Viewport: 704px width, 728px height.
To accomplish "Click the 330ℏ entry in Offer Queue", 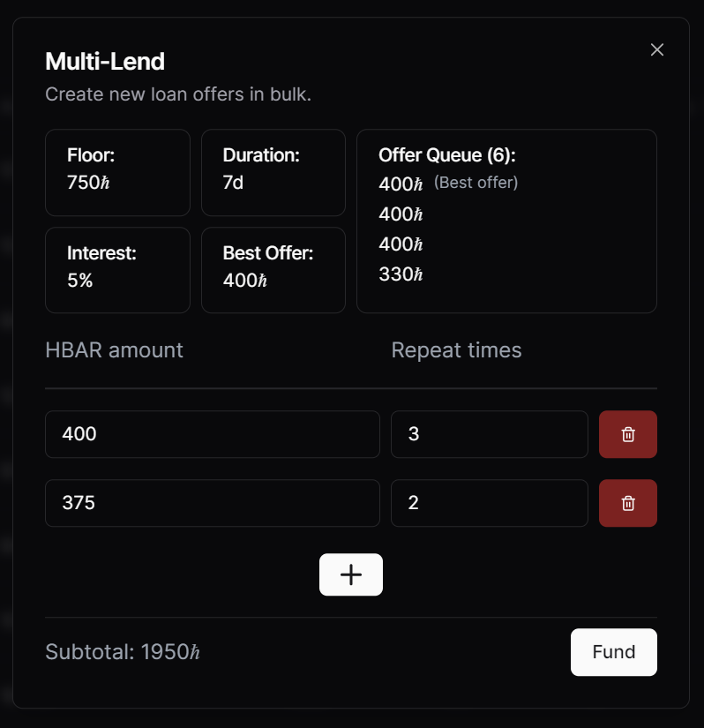I will (x=401, y=274).
